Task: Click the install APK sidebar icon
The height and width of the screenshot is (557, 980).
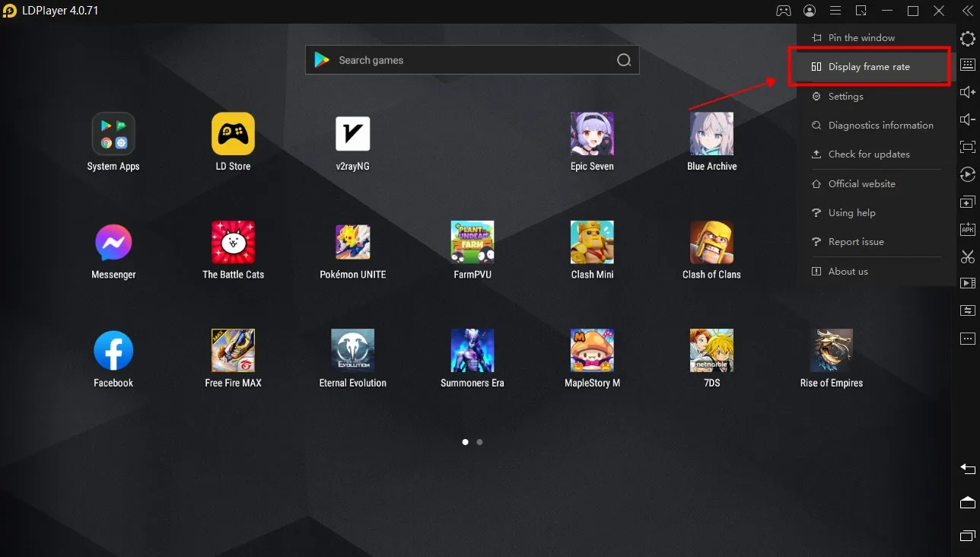Action: coord(967,229)
